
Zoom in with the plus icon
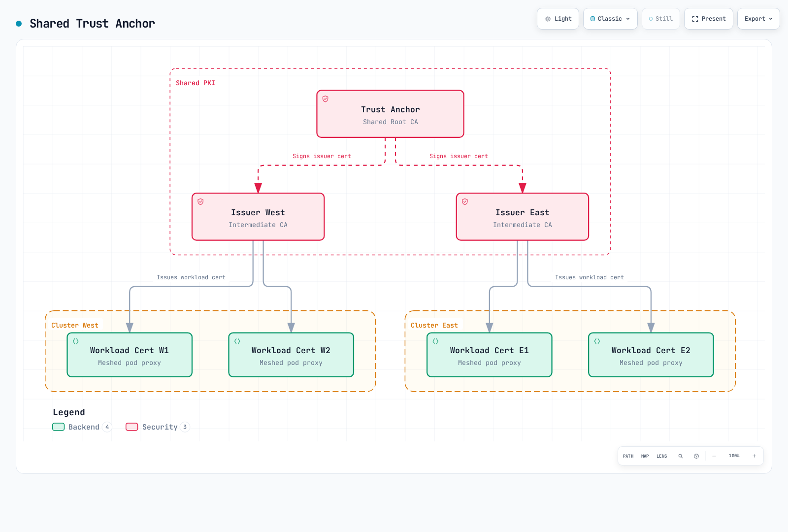click(x=754, y=456)
